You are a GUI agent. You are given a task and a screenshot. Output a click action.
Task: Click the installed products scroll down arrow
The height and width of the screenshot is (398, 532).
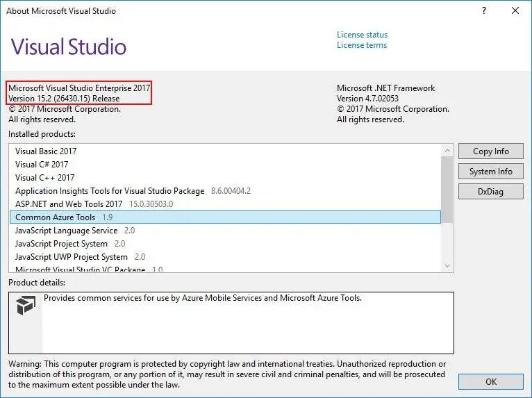tap(447, 265)
